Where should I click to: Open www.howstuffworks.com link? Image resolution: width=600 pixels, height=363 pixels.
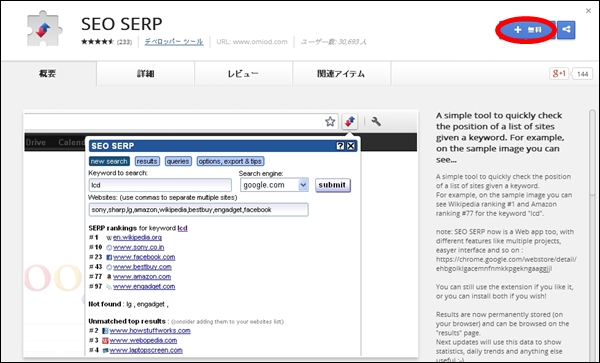tap(150, 330)
